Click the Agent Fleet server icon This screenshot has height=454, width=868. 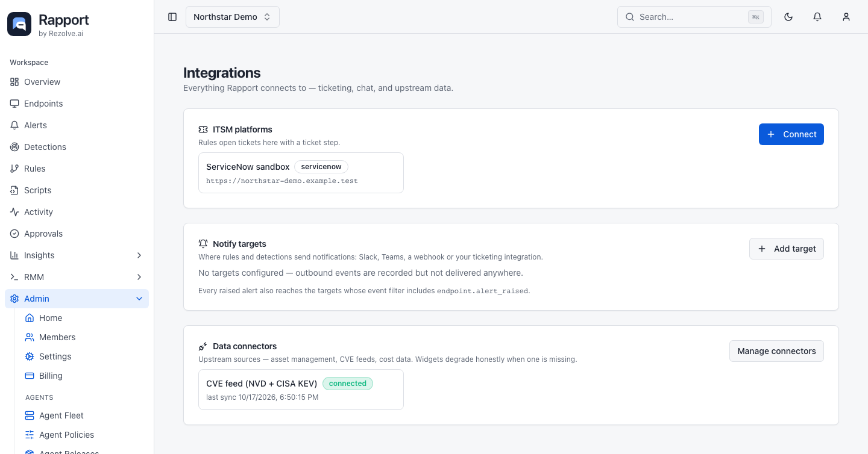coord(30,415)
